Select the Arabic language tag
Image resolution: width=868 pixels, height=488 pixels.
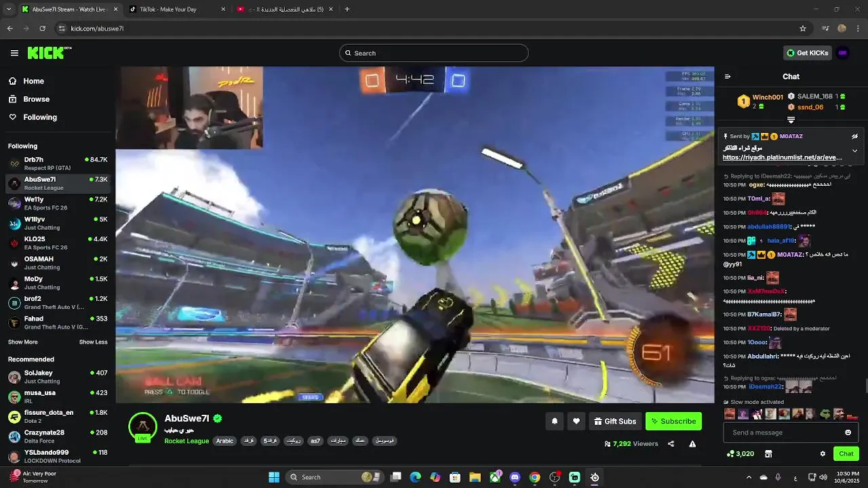224,441
